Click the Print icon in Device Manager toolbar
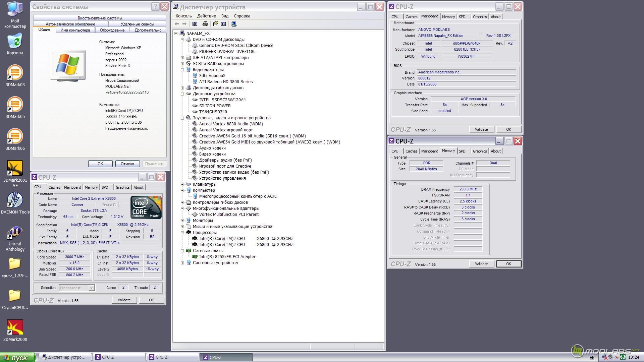Viewport: 644px width, 362px height. pos(205,24)
